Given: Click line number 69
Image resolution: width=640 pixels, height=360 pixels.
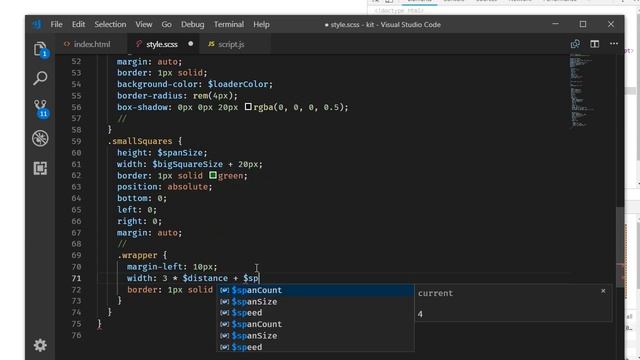Looking at the screenshot, I should [x=76, y=256].
